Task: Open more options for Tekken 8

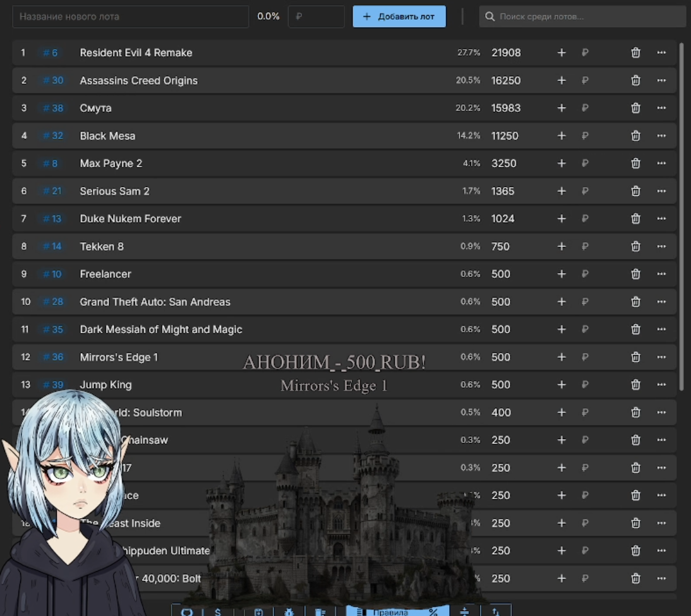Action: (x=661, y=246)
